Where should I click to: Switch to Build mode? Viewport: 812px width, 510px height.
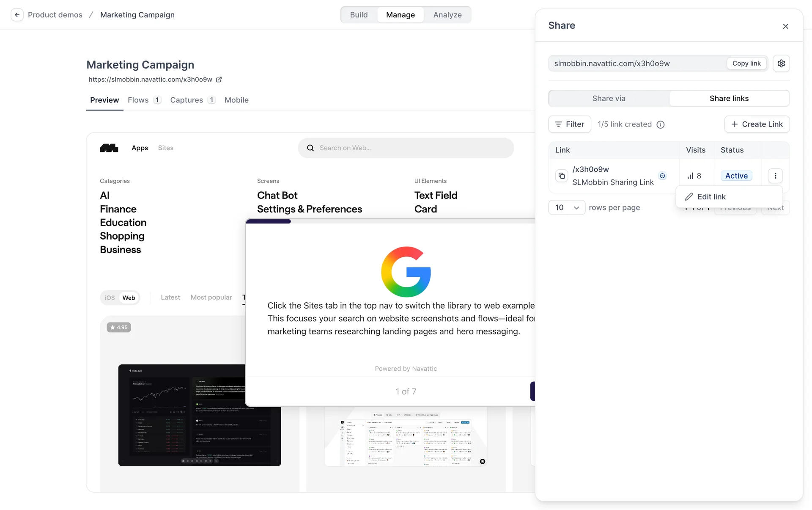coord(359,15)
